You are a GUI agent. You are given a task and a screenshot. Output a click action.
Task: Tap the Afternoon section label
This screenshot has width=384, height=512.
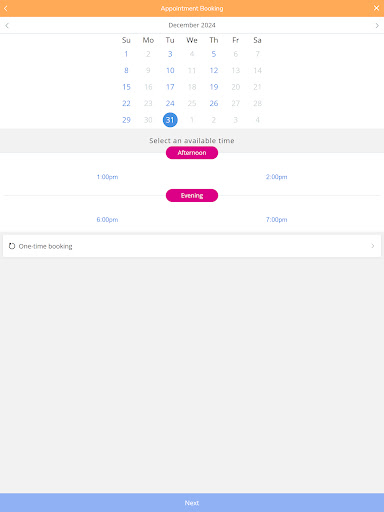coord(192,153)
